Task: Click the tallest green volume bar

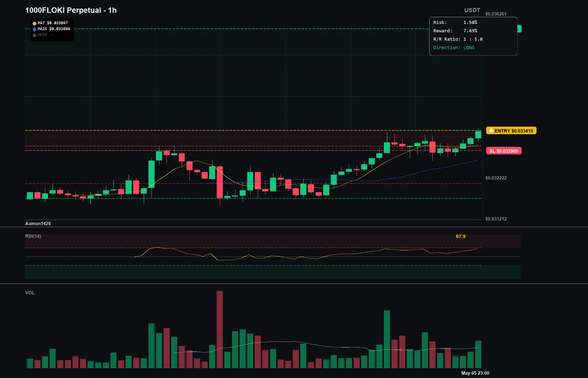Action: point(387,339)
